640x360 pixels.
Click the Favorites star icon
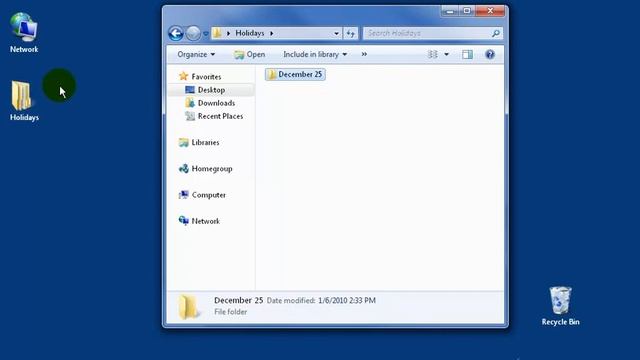[x=183, y=76]
